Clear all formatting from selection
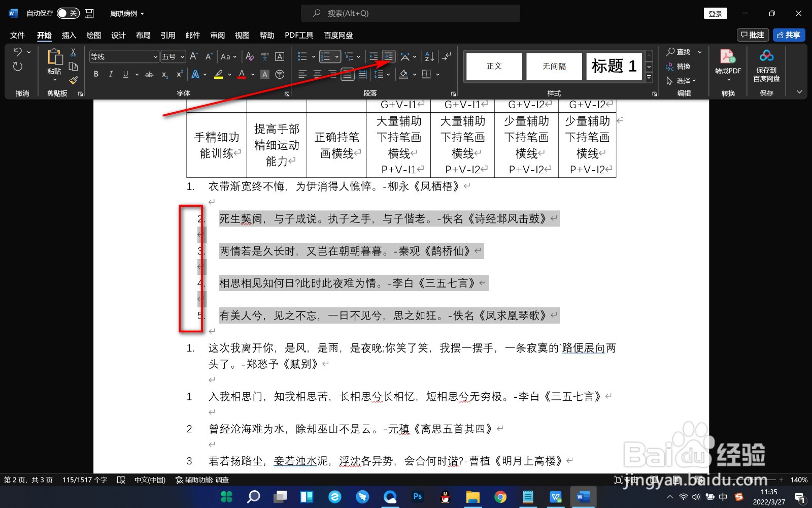 pos(250,56)
